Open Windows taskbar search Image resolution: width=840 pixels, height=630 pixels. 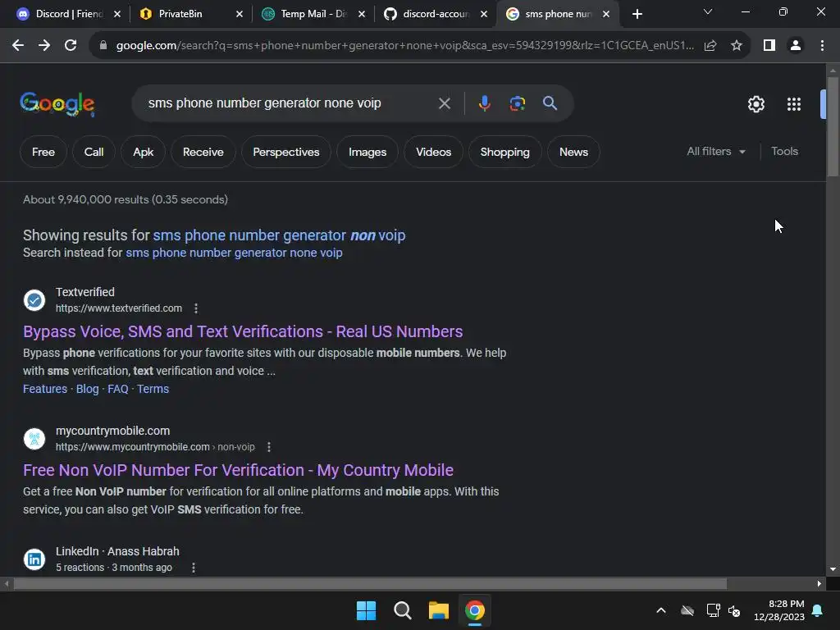tap(402, 610)
